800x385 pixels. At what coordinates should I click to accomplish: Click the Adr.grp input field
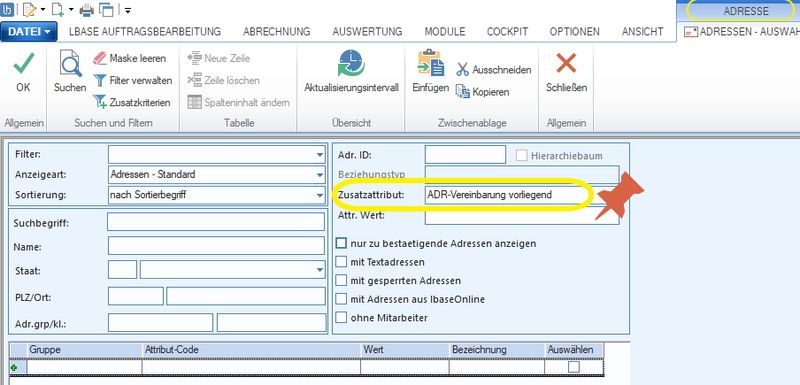point(160,323)
